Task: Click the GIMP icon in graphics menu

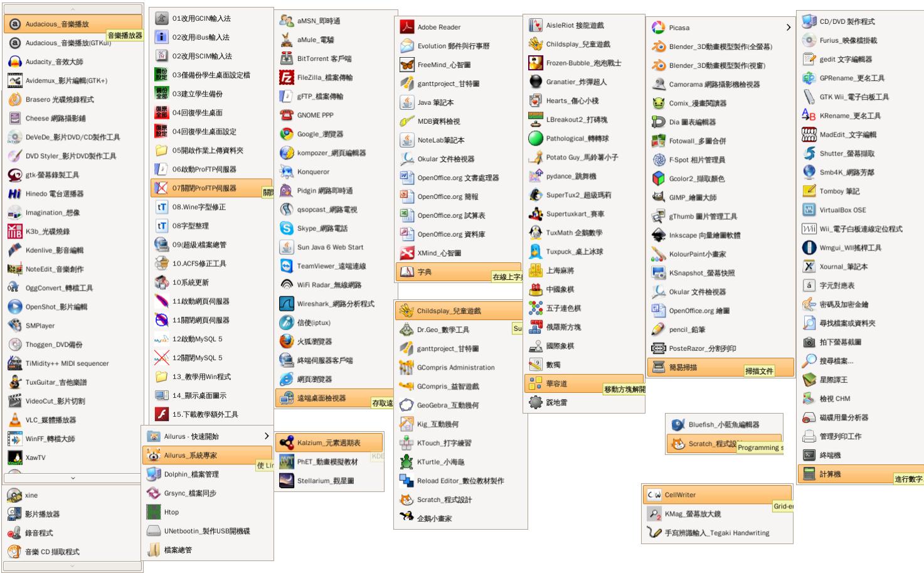Action: click(658, 197)
